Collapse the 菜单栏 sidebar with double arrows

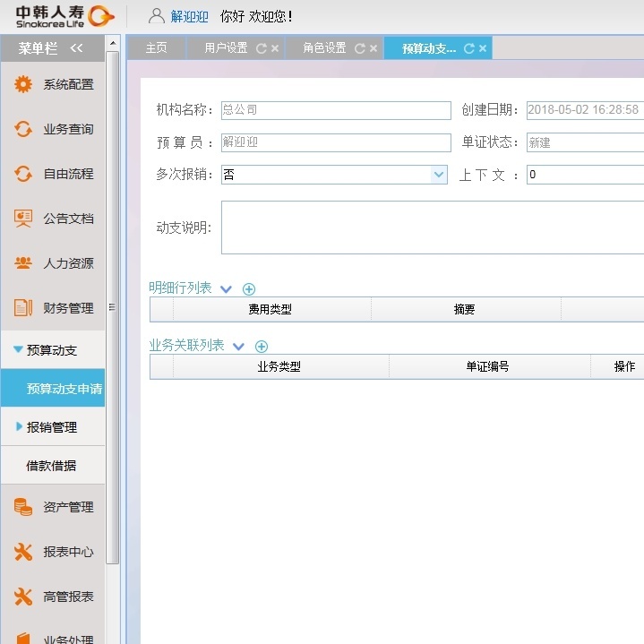click(76, 48)
